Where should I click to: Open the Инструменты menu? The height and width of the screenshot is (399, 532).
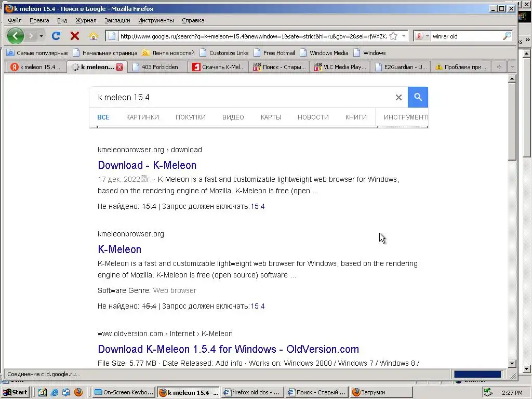(x=156, y=20)
